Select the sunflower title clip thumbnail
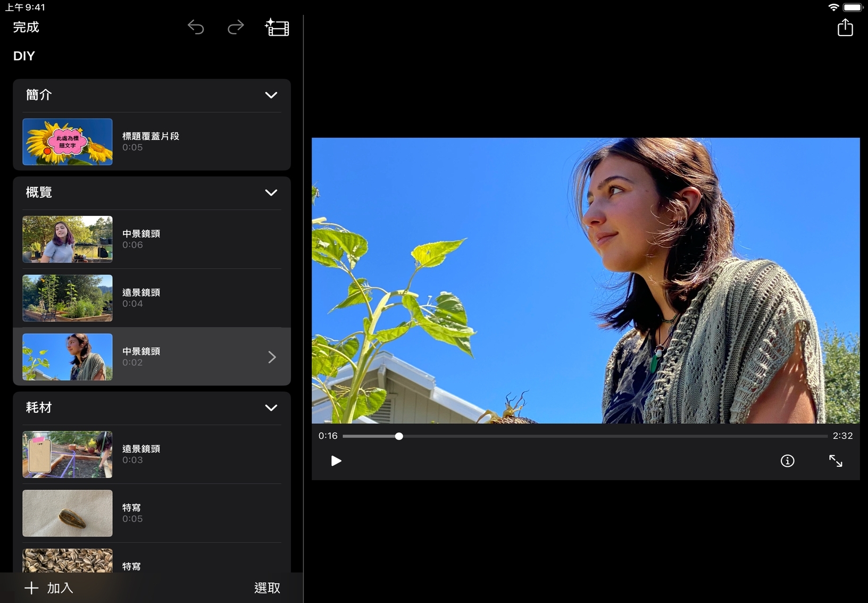The height and width of the screenshot is (603, 868). tap(68, 142)
